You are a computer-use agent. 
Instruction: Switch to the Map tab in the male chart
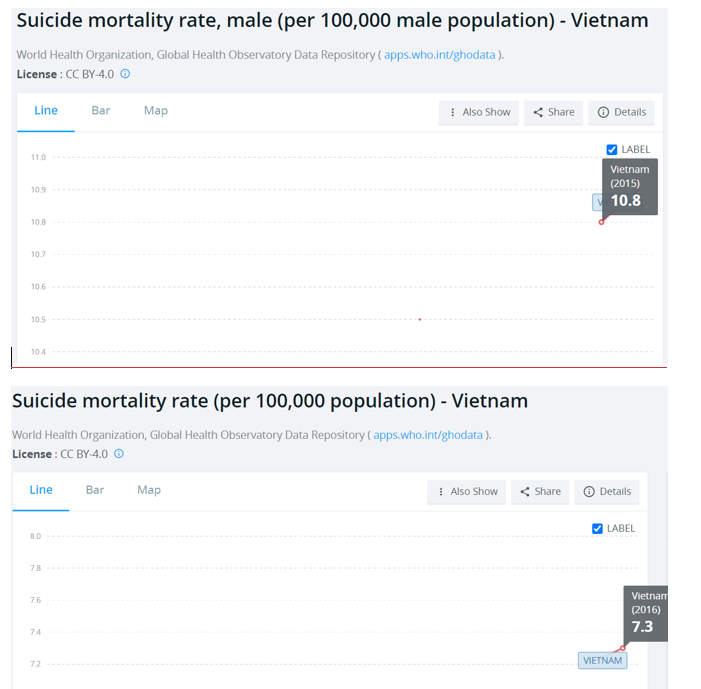point(156,110)
